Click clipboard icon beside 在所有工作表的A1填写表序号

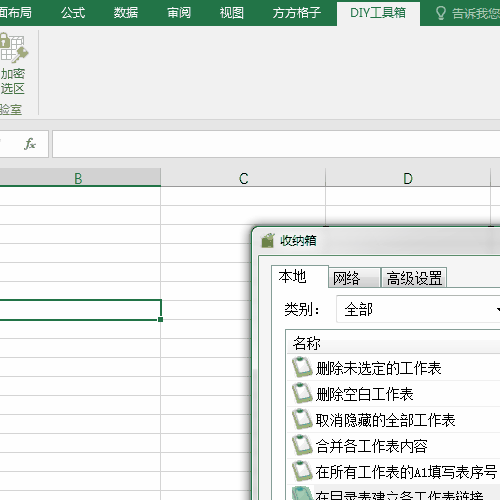[x=302, y=471]
